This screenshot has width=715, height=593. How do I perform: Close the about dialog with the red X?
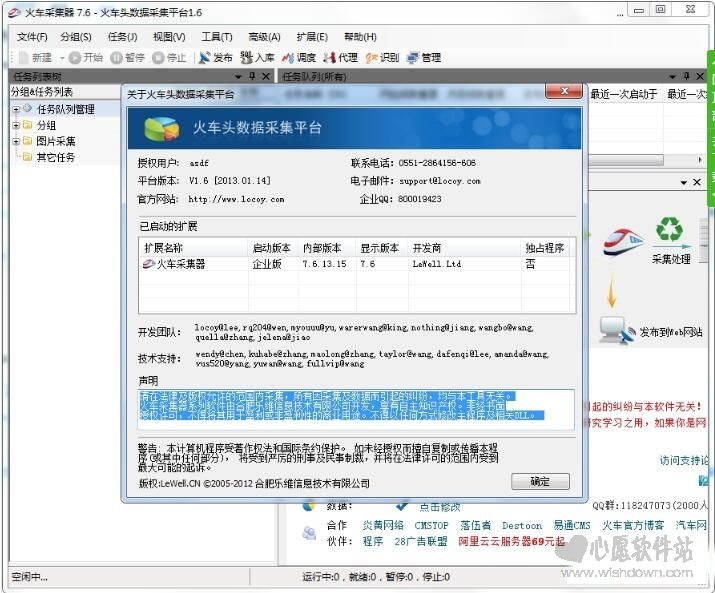564,91
